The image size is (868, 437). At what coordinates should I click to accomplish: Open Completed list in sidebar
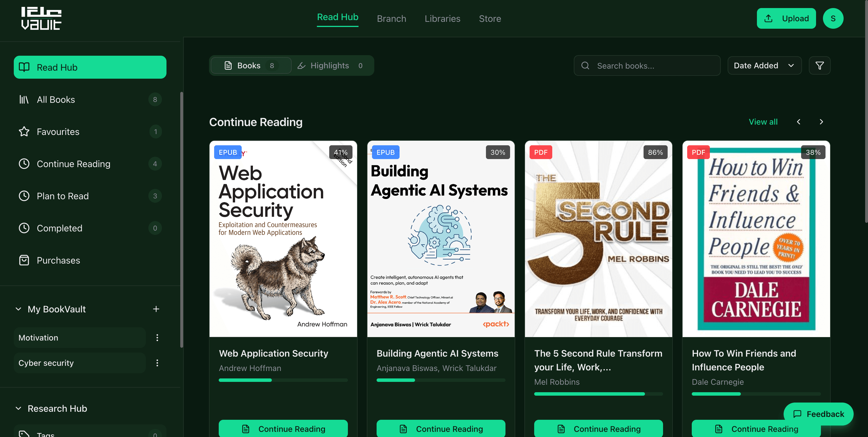pos(90,228)
